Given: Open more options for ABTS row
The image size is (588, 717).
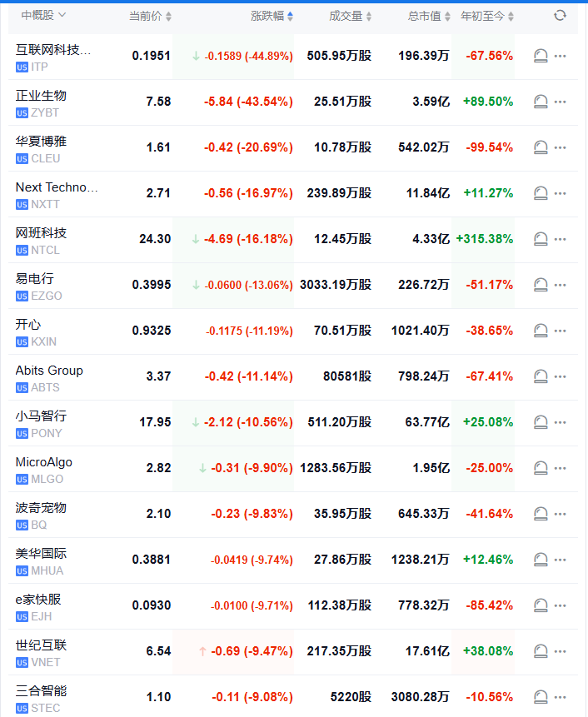Looking at the screenshot, I should (561, 376).
